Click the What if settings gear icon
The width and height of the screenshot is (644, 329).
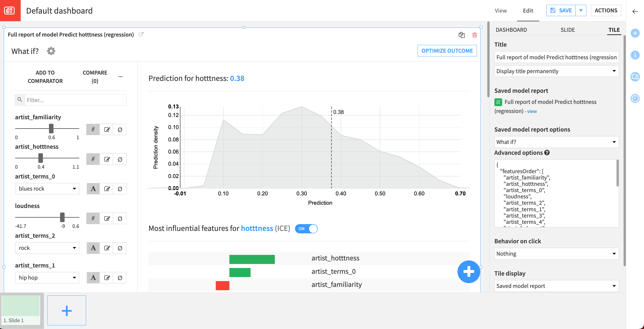(51, 51)
